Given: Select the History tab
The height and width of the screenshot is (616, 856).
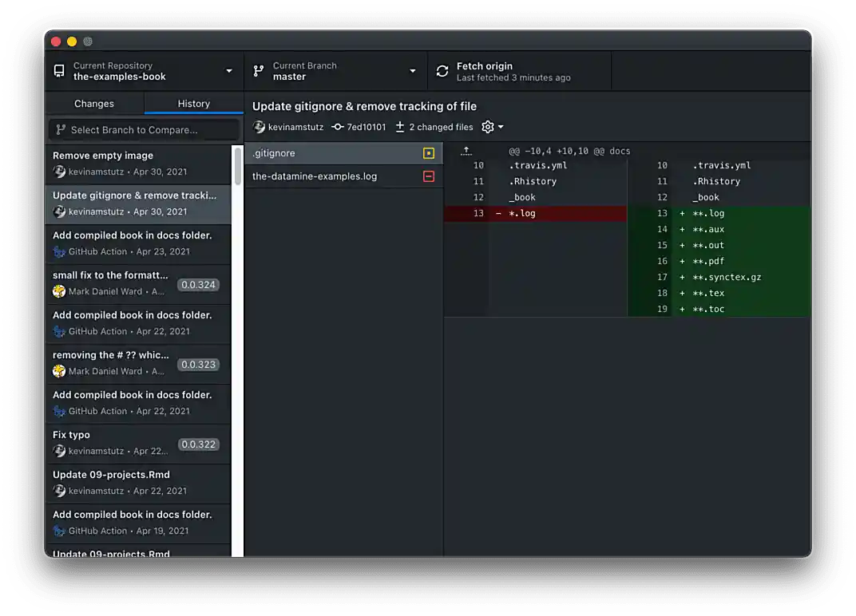Looking at the screenshot, I should tap(193, 104).
